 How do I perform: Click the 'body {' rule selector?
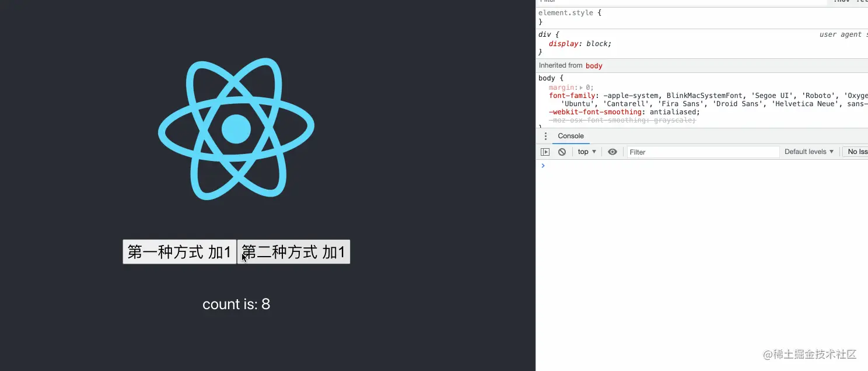click(551, 78)
